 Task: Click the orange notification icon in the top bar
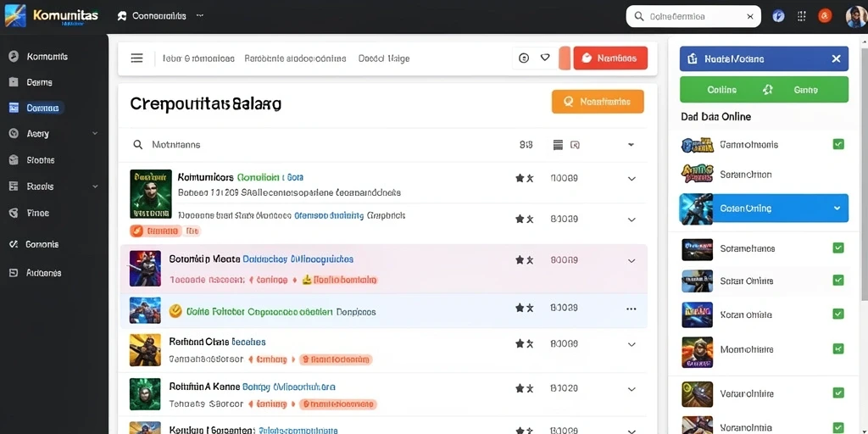coord(825,16)
